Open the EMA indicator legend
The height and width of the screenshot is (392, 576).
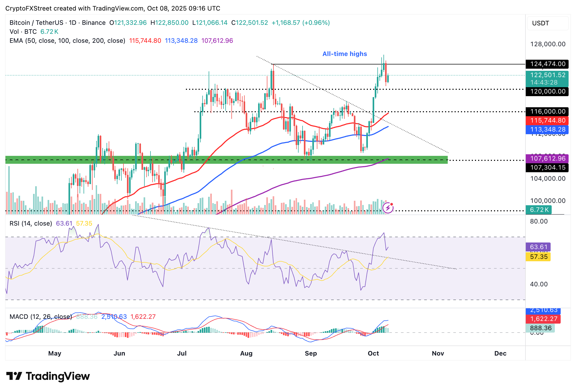click(x=67, y=41)
